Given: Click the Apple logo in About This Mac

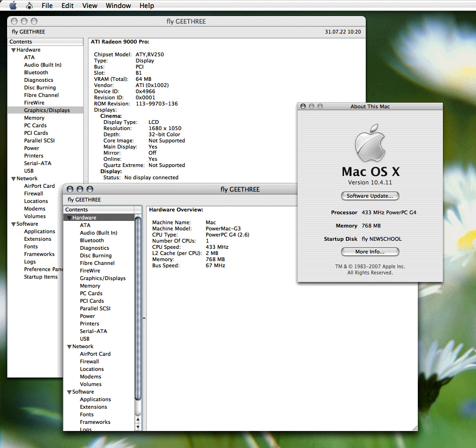Looking at the screenshot, I should (370, 143).
